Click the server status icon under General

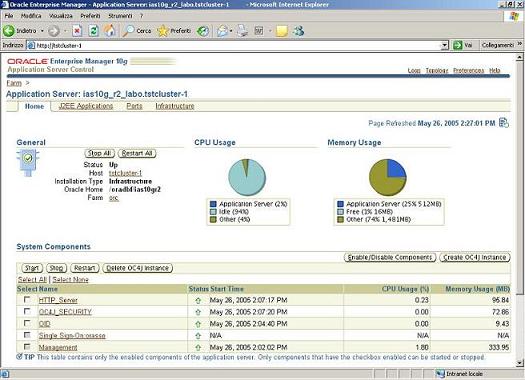(28, 162)
